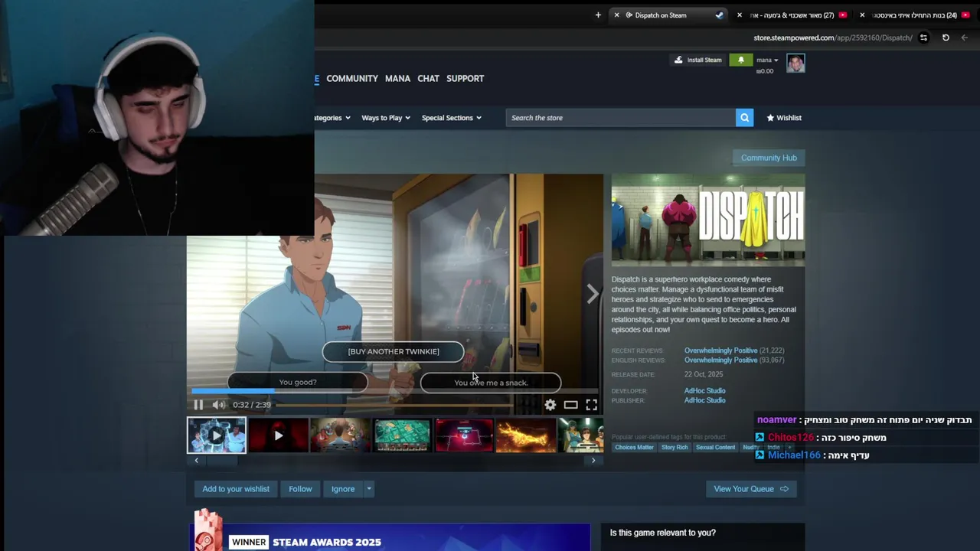
Task: Expand the Categories dropdown
Action: coord(332,118)
